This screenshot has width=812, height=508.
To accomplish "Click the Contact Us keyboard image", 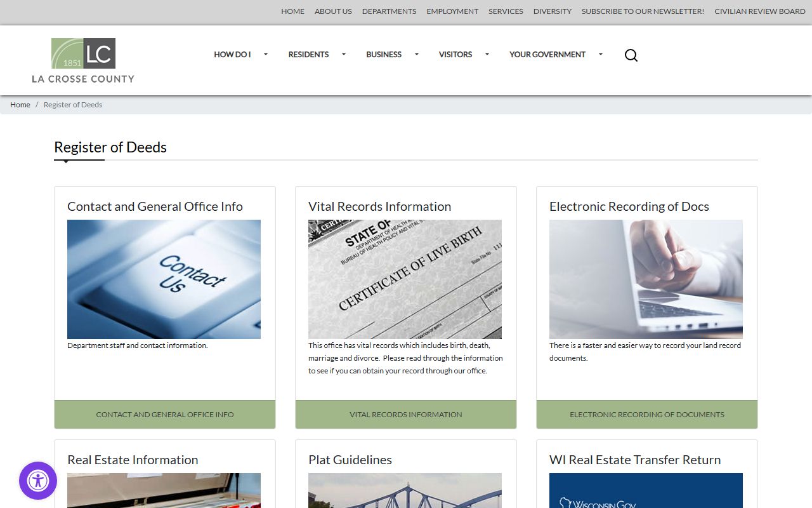I will coord(164,279).
